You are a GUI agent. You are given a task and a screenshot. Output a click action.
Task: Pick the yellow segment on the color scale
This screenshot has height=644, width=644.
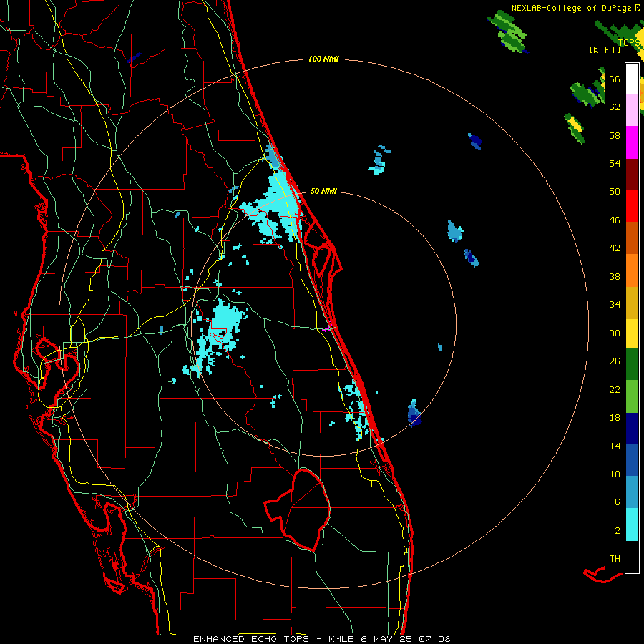[632, 333]
